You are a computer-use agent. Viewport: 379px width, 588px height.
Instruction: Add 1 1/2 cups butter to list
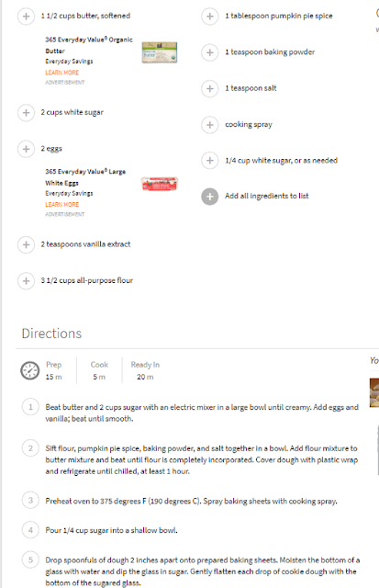point(26,17)
